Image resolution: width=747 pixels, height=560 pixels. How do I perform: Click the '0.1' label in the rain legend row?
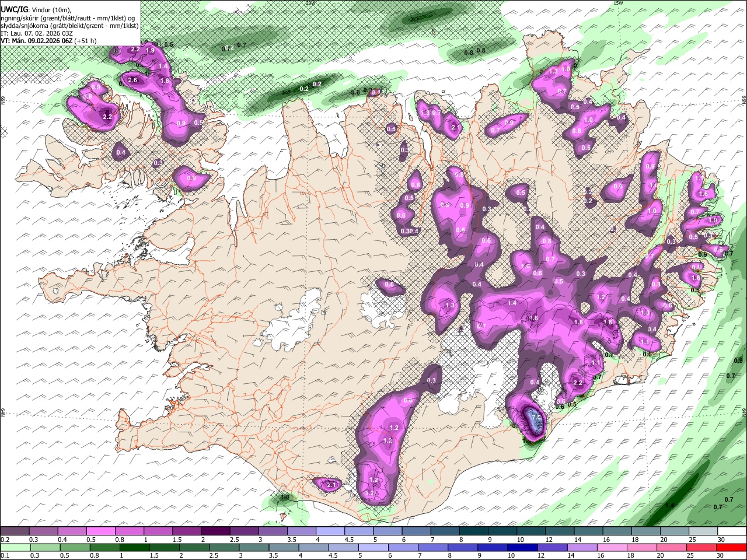5,555
